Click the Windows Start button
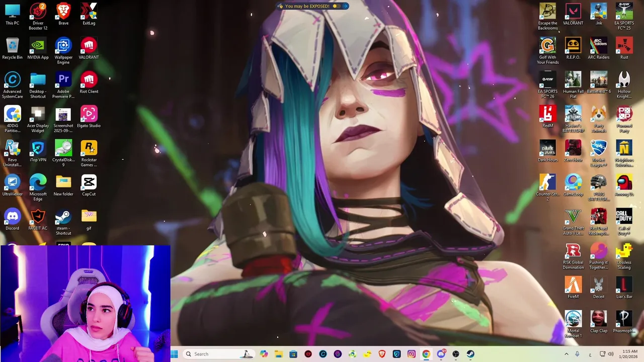 (174, 354)
